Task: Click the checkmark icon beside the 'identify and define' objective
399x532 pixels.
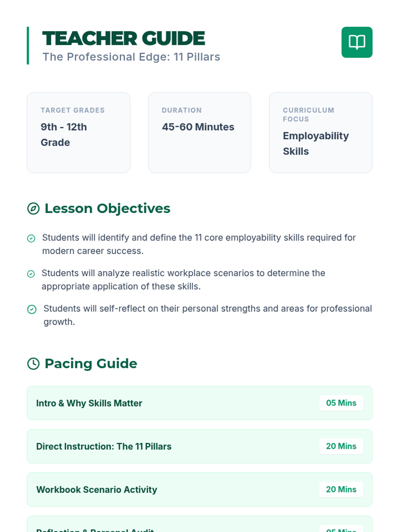Action: 31,238
